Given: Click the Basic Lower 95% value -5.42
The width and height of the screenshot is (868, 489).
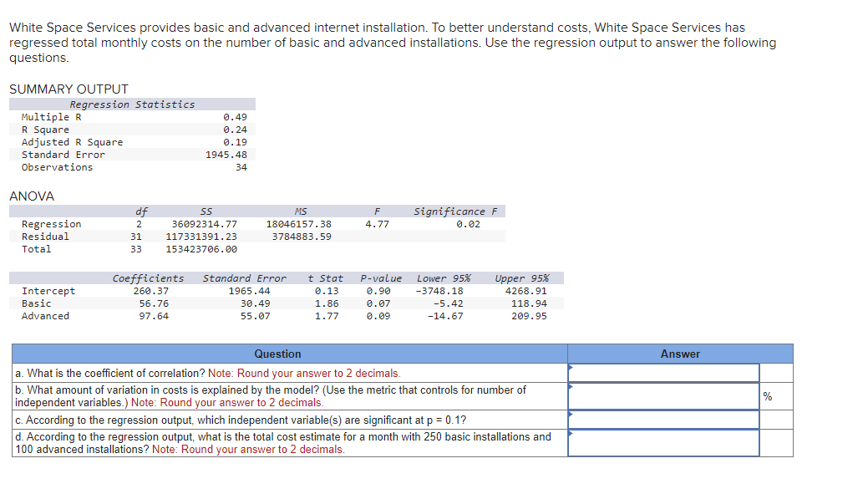Looking at the screenshot, I should pos(449,303).
